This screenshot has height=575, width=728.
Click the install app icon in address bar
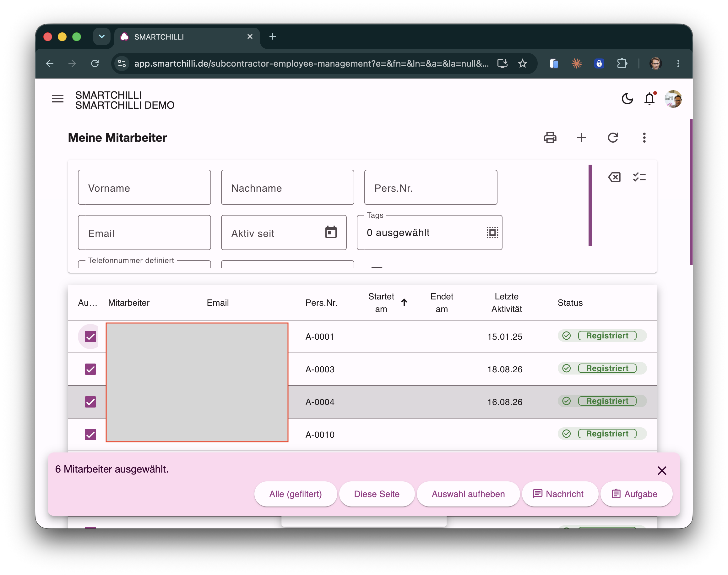point(502,63)
